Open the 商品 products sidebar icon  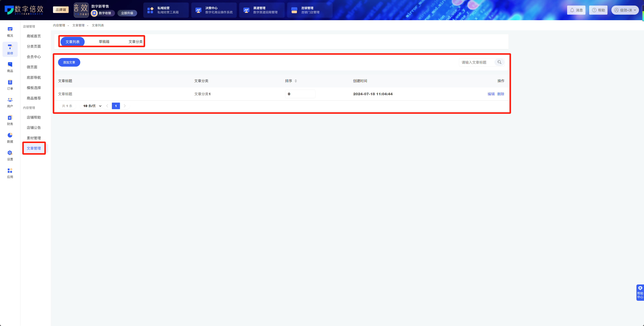click(10, 67)
